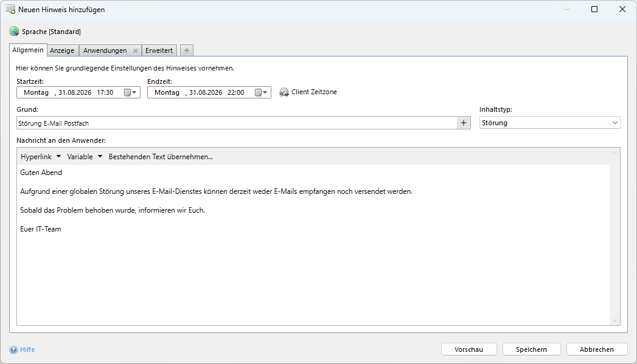Switch to the Erweitert tab
637x364 pixels.
click(159, 50)
